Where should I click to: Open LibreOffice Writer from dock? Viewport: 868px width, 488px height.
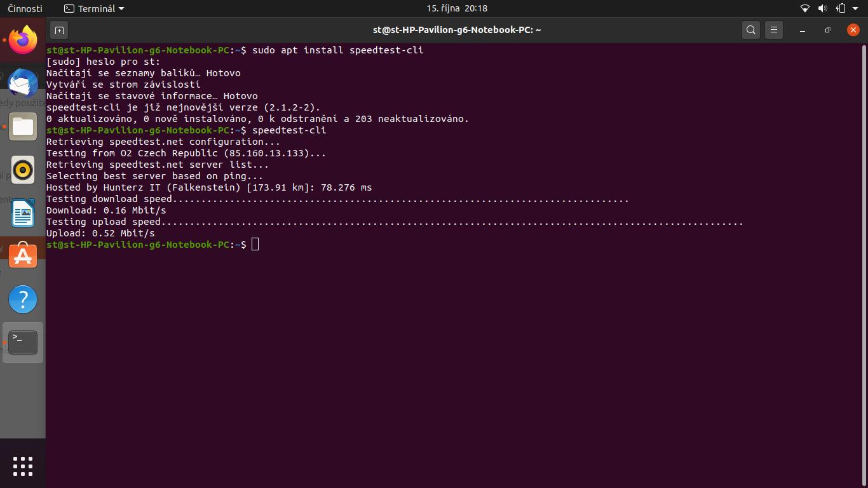point(23,213)
